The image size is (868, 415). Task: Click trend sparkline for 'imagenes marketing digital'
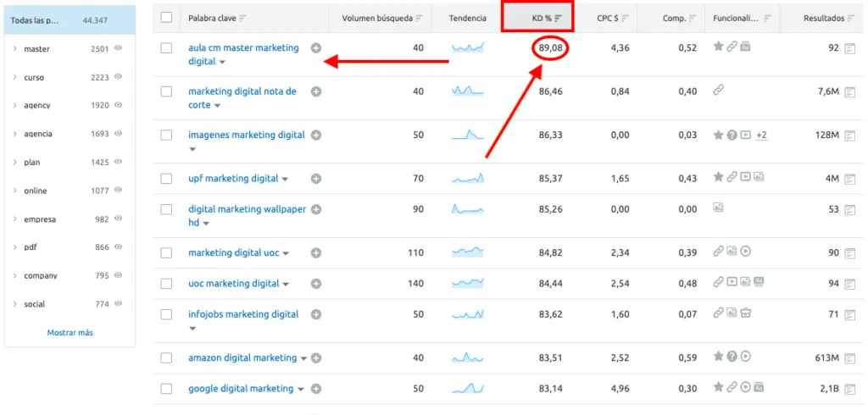(x=467, y=135)
